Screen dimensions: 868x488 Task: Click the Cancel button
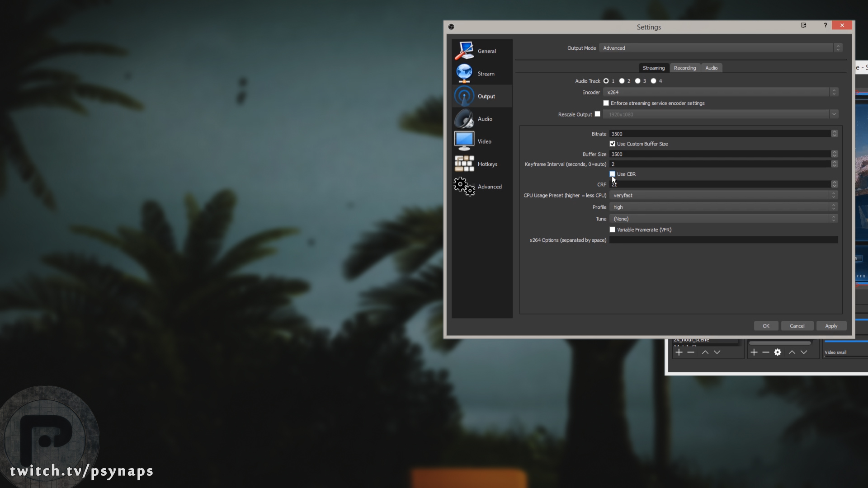797,326
